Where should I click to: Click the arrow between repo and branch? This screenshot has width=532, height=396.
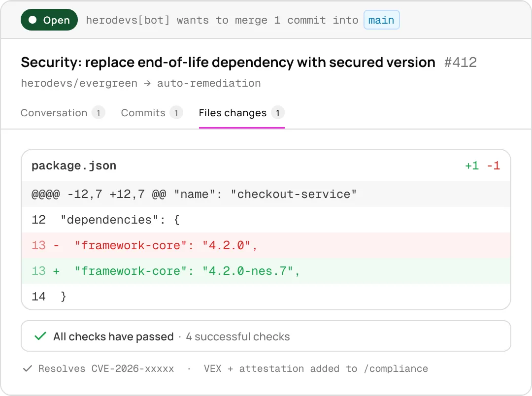(147, 83)
